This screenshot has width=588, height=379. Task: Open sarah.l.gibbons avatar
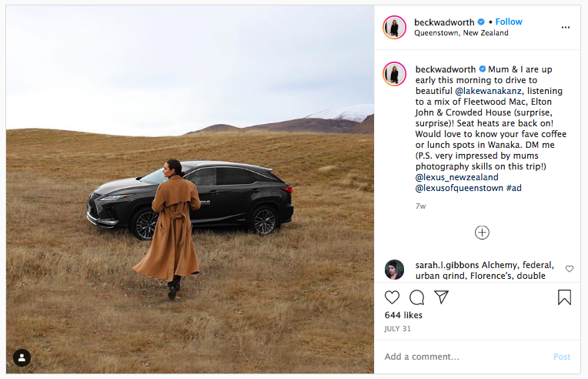(x=395, y=270)
